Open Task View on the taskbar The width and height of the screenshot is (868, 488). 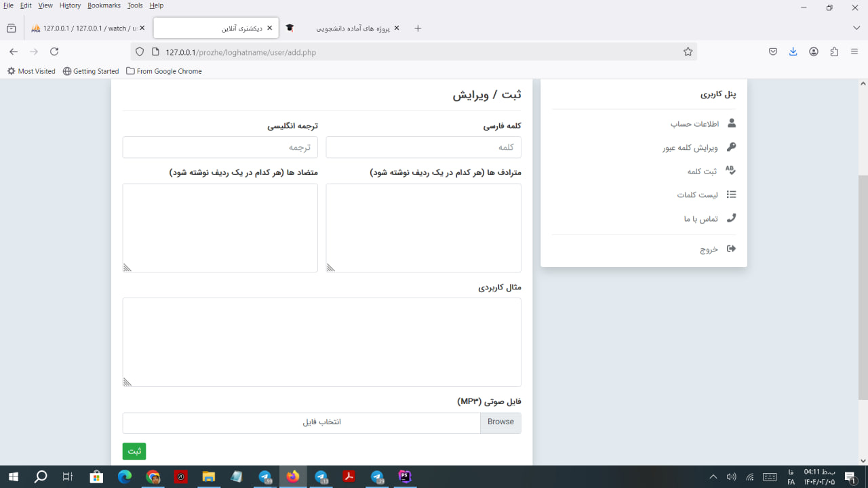(x=68, y=476)
